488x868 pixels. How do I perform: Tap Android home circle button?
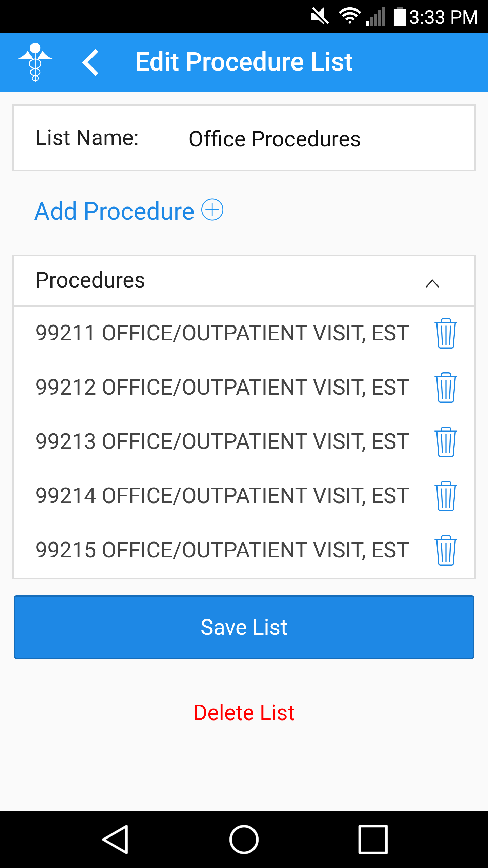(244, 840)
